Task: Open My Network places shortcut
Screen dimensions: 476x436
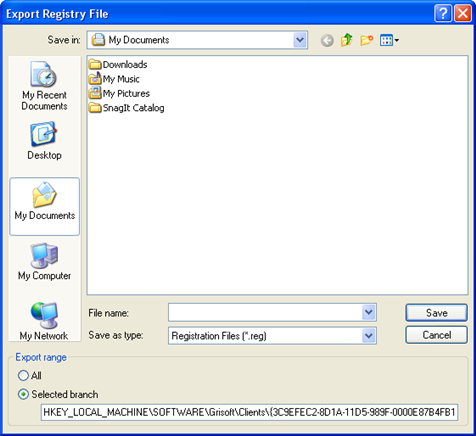Action: pyautogui.click(x=44, y=321)
